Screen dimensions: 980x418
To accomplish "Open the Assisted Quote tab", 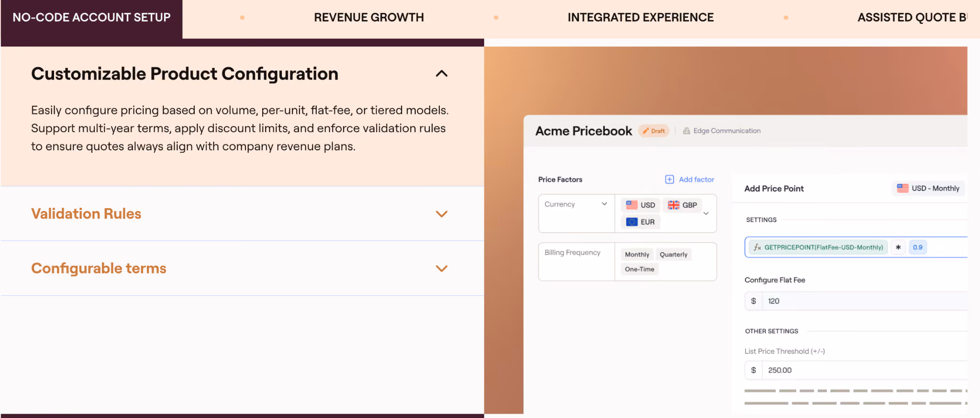I will pyautogui.click(x=912, y=18).
